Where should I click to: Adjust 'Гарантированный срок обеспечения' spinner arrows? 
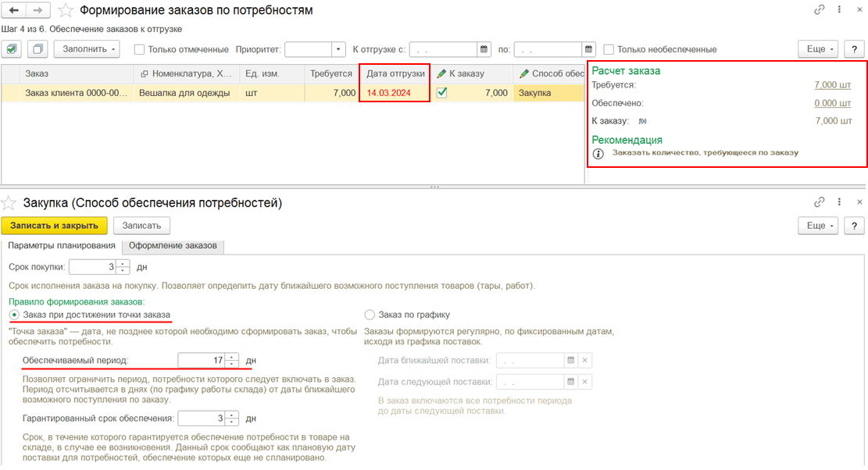[x=232, y=418]
